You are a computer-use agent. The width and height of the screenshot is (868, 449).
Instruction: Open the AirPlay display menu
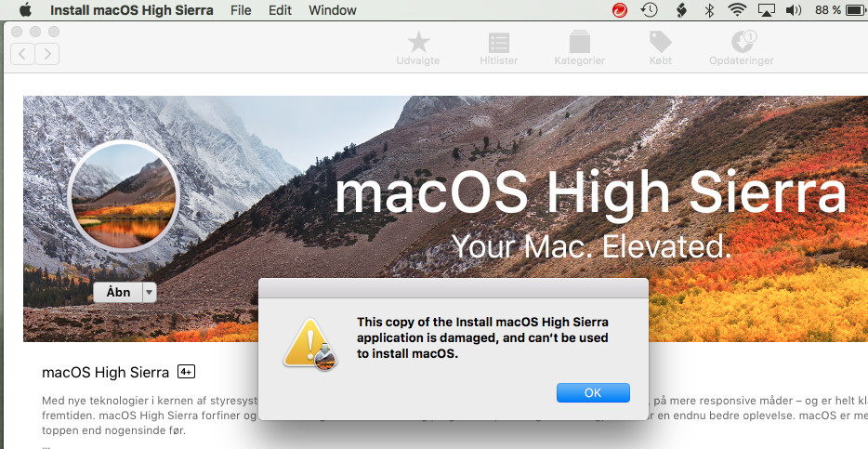pyautogui.click(x=766, y=10)
